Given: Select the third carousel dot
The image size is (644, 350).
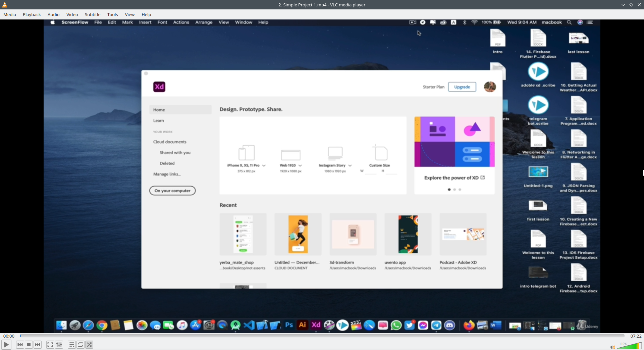Looking at the screenshot, I should [x=460, y=190].
